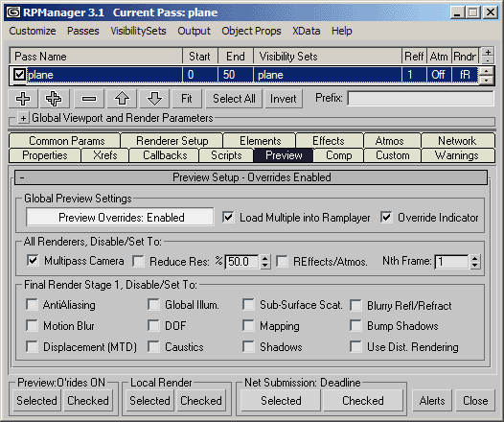Open the Object Props menu
Image resolution: width=504 pixels, height=422 pixels.
click(x=251, y=31)
